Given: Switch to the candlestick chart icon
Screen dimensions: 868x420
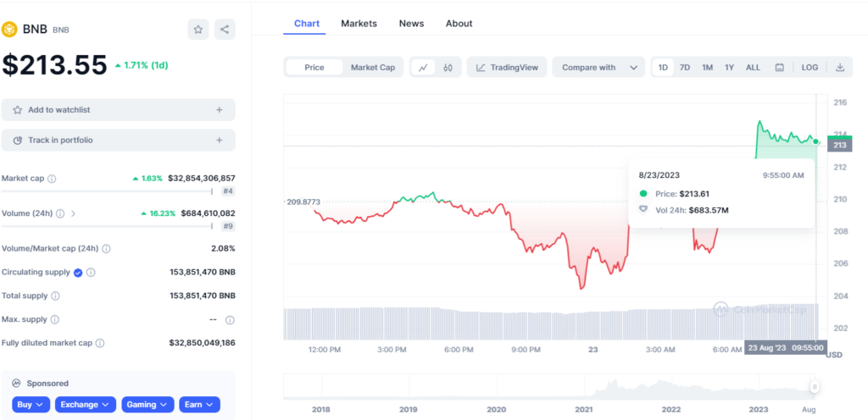Looking at the screenshot, I should [x=448, y=68].
